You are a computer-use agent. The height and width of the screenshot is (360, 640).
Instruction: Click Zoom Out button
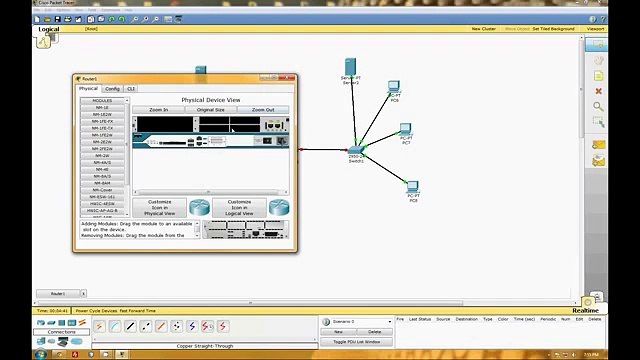coord(263,110)
